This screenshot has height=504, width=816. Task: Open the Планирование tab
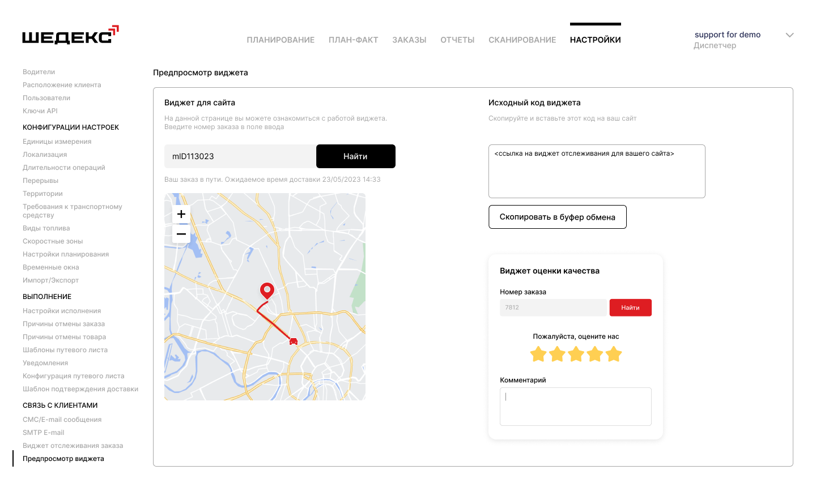[x=280, y=40]
